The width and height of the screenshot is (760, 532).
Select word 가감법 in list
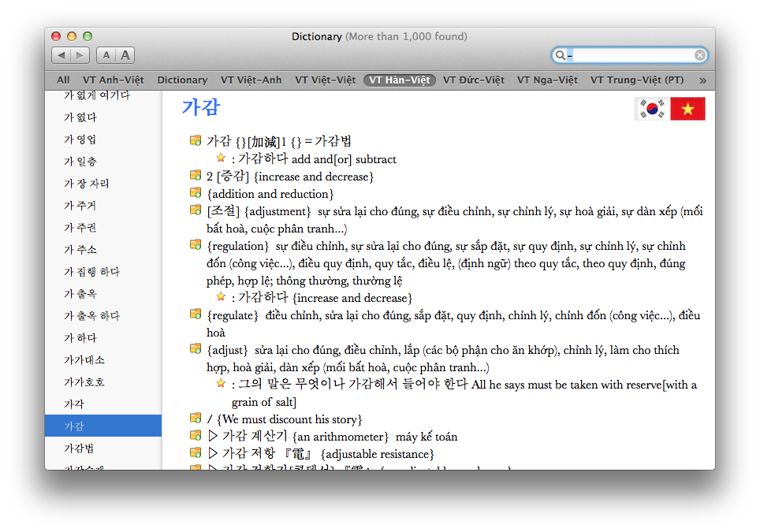click(x=103, y=448)
